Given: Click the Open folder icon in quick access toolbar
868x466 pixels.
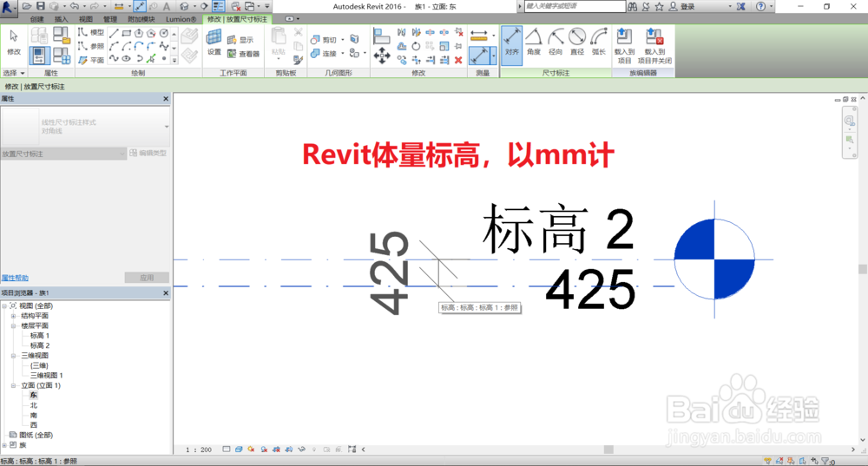Looking at the screenshot, I should pos(27,6).
